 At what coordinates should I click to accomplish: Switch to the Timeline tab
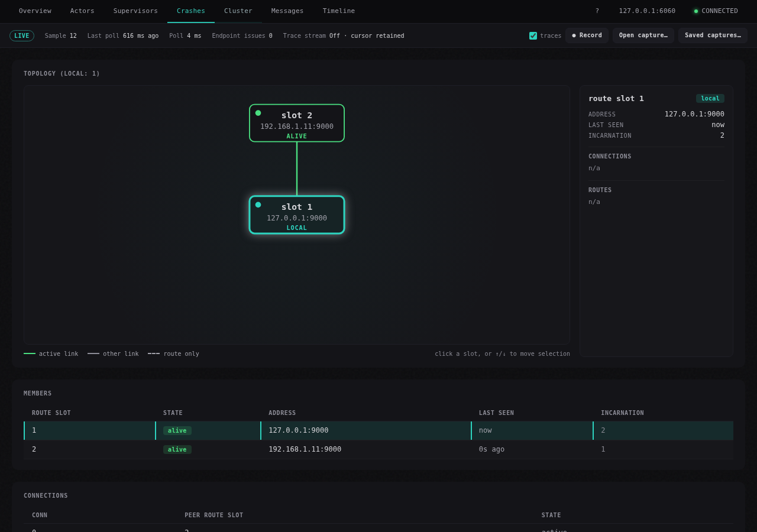(339, 11)
